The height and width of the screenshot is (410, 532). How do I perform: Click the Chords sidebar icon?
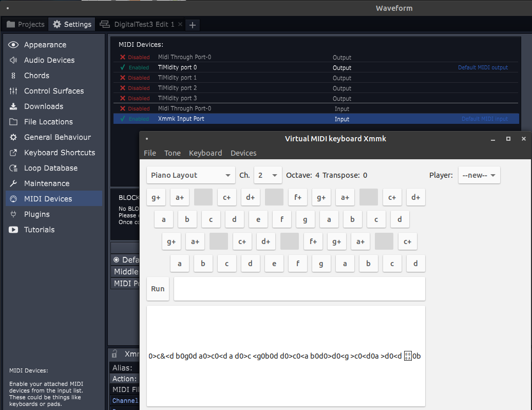coord(13,76)
